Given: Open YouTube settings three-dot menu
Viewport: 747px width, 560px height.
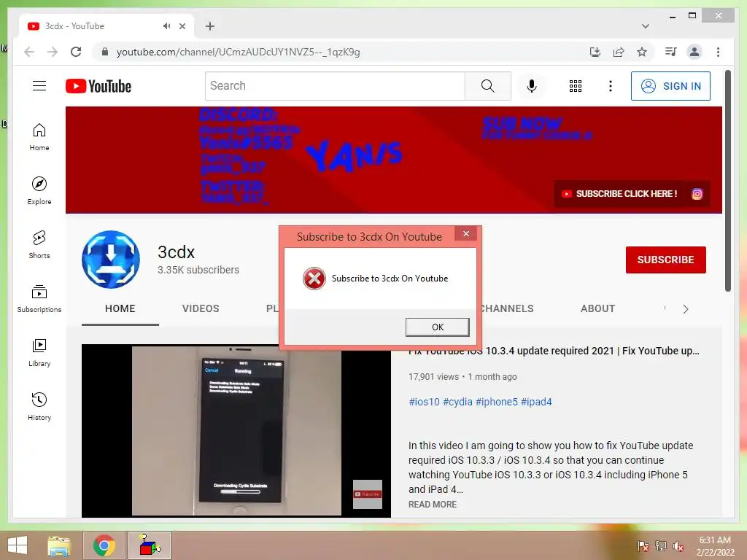Looking at the screenshot, I should click(x=611, y=86).
